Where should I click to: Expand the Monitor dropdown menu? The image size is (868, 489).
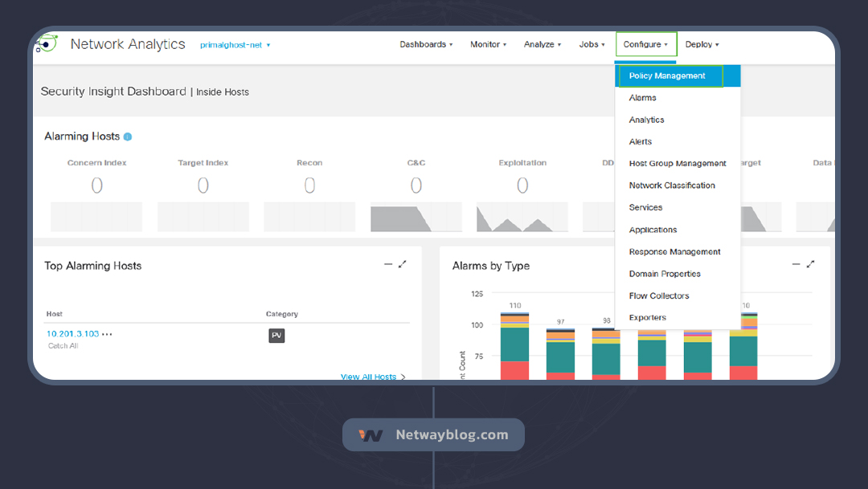click(488, 45)
